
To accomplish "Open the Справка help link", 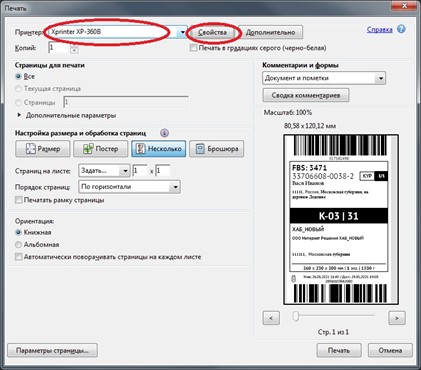I will [379, 30].
